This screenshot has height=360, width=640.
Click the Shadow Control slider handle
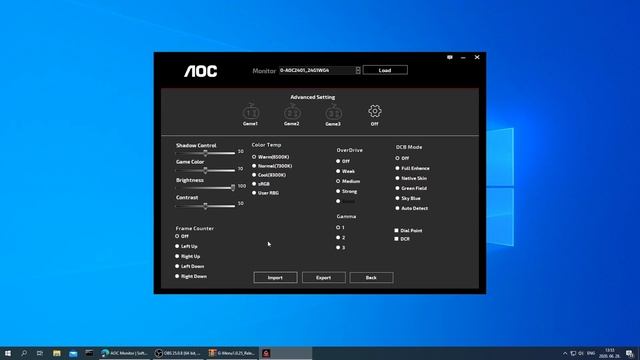coord(206,153)
